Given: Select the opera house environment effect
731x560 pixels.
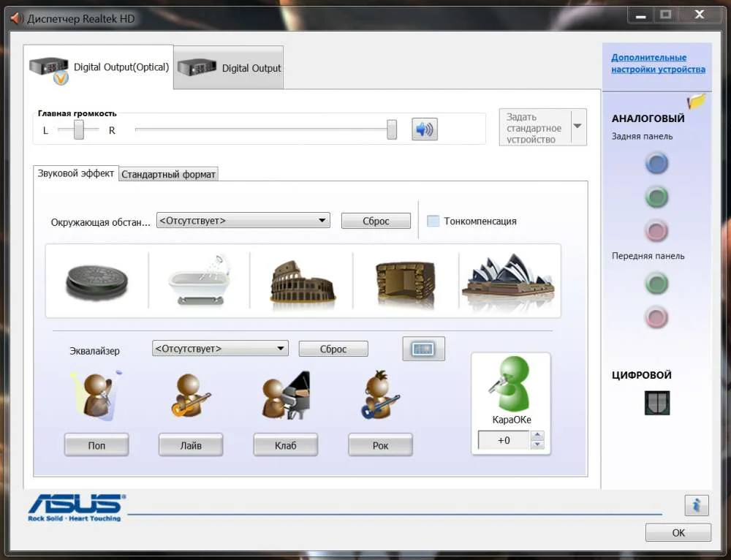Looking at the screenshot, I should click(508, 279).
